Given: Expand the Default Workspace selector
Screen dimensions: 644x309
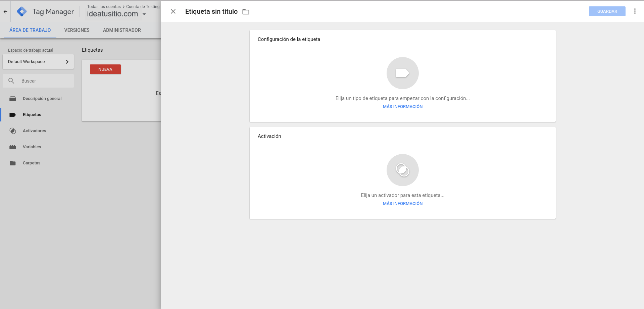Looking at the screenshot, I should pos(38,62).
